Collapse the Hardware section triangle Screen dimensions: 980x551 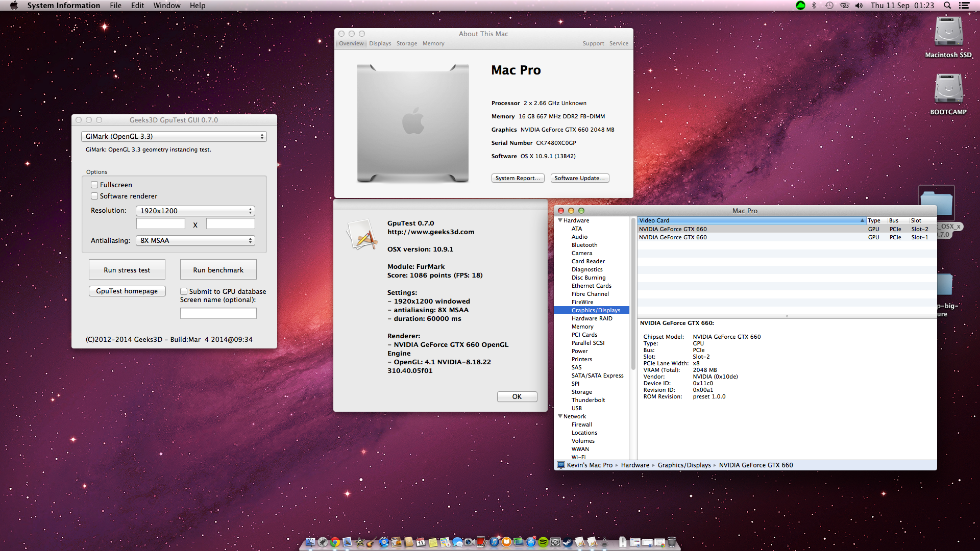[560, 220]
